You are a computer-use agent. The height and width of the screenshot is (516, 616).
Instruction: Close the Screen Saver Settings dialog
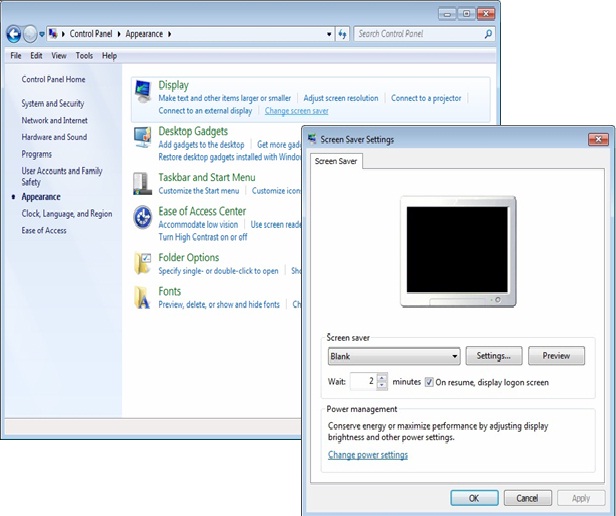598,140
